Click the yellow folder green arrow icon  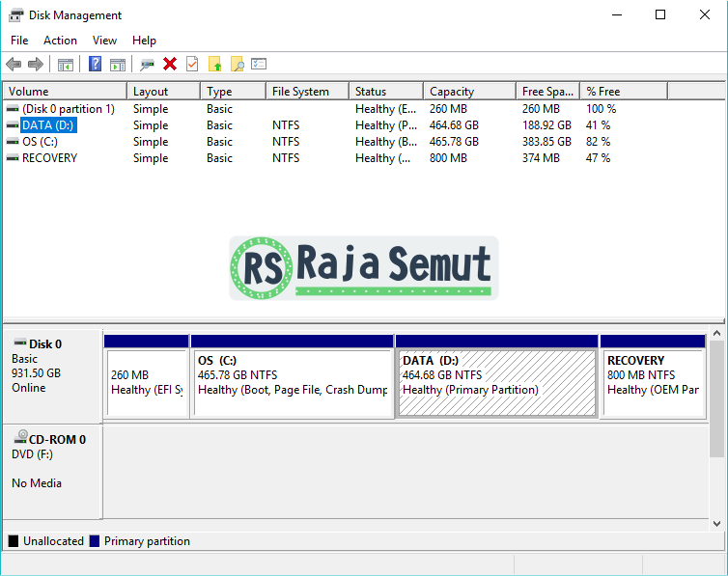[x=215, y=64]
